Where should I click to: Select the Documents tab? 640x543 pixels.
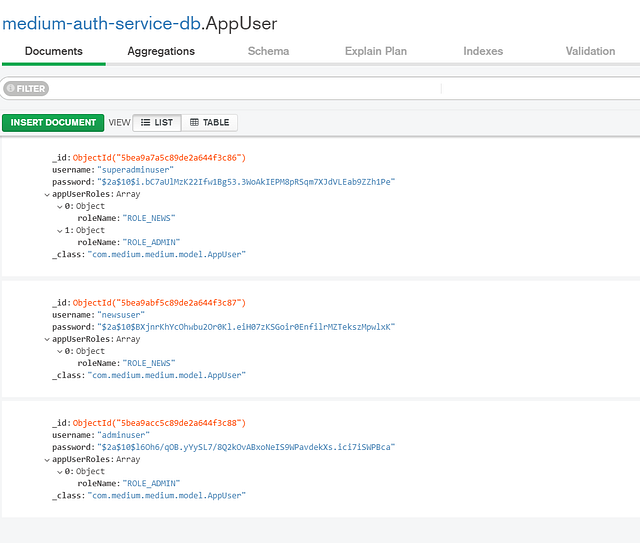tap(54, 51)
